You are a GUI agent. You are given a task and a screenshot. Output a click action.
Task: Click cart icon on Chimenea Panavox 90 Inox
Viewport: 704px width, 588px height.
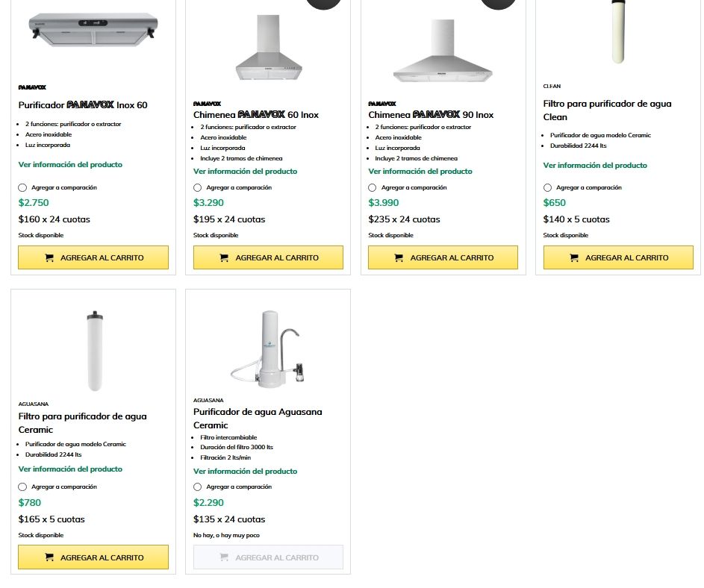click(x=399, y=257)
